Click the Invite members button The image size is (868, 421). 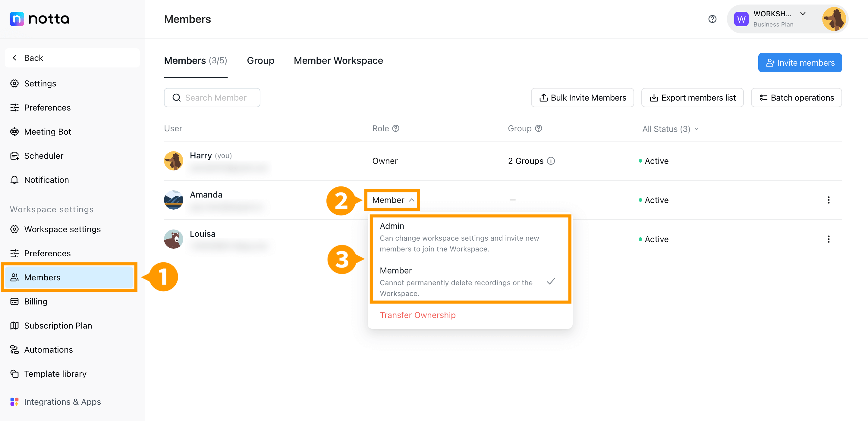point(800,63)
